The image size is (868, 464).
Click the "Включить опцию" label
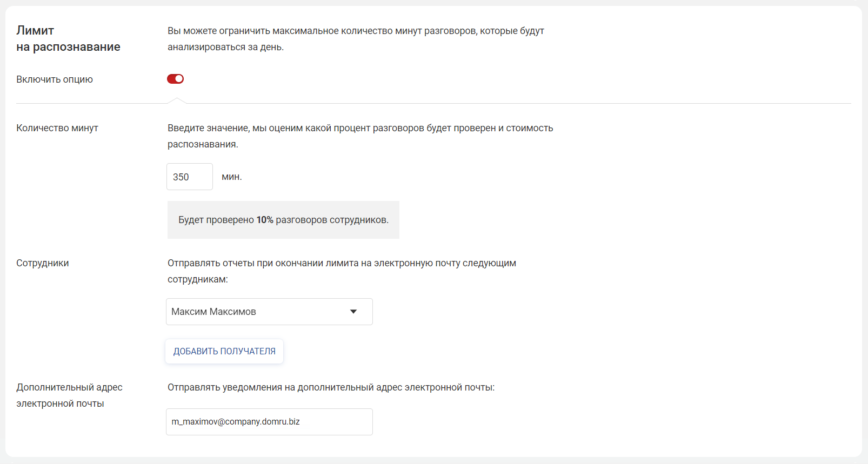coord(55,79)
